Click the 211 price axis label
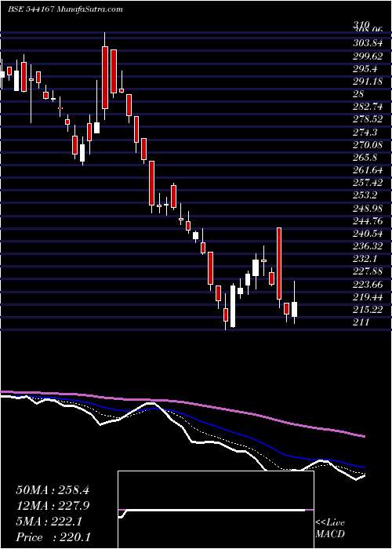392x549 pixels. pyautogui.click(x=361, y=322)
